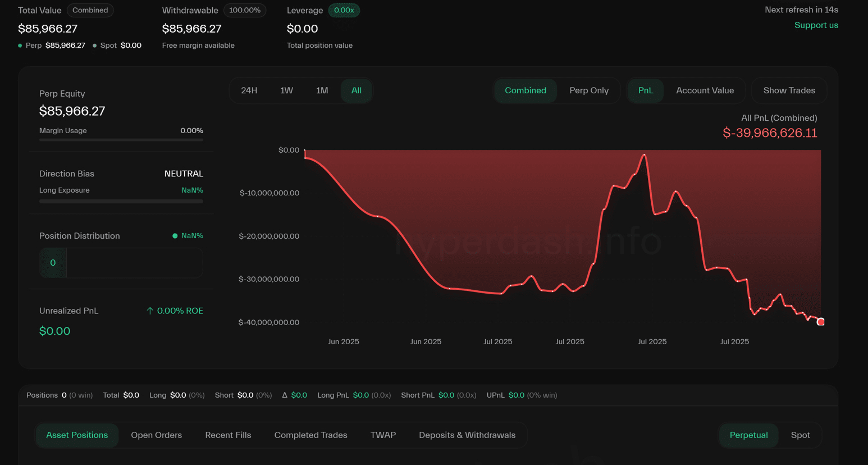Open the Deposits & Withdrawals tab

[x=467, y=435]
